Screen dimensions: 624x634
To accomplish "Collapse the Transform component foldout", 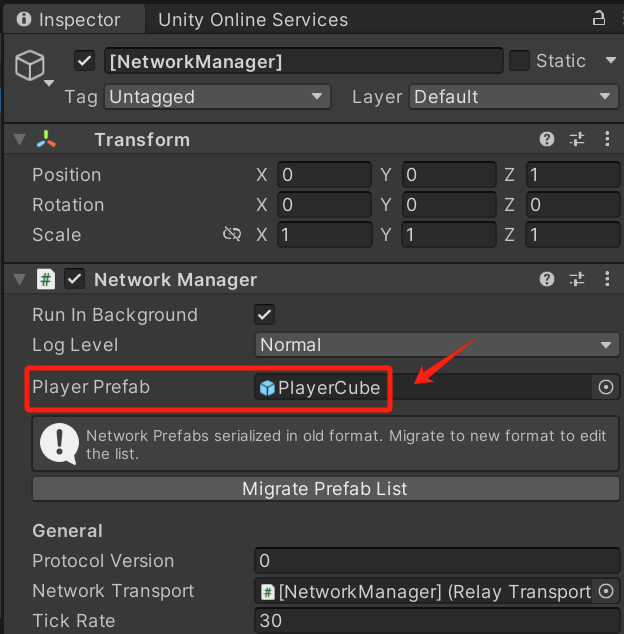I will pos(19,140).
